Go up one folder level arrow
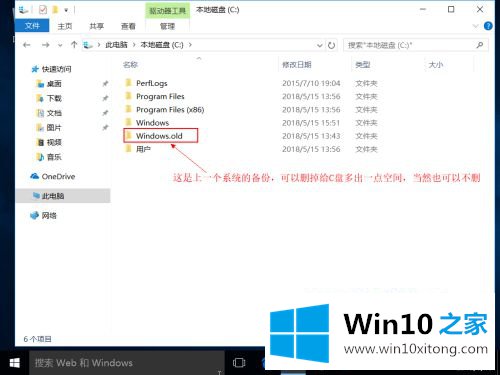Screen dimensions: 500x375 [x=74, y=45]
